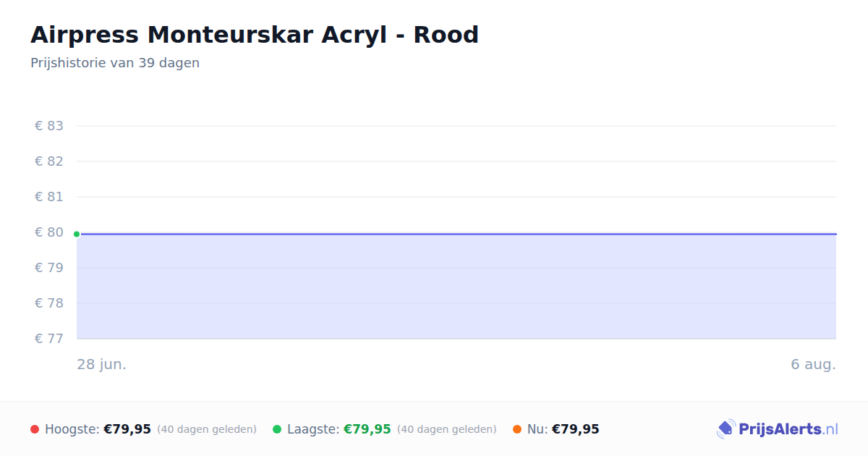The image size is (868, 456).
Task: Click the € 82 gridline label
Action: (49, 161)
